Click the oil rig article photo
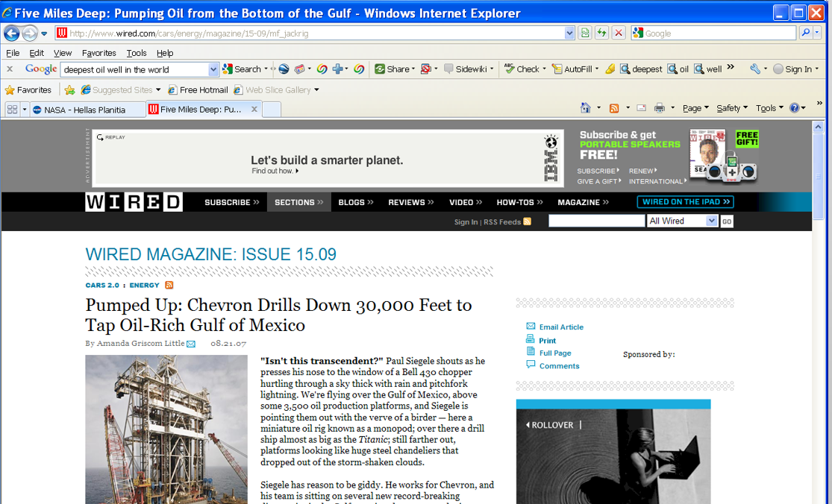 pos(166,429)
